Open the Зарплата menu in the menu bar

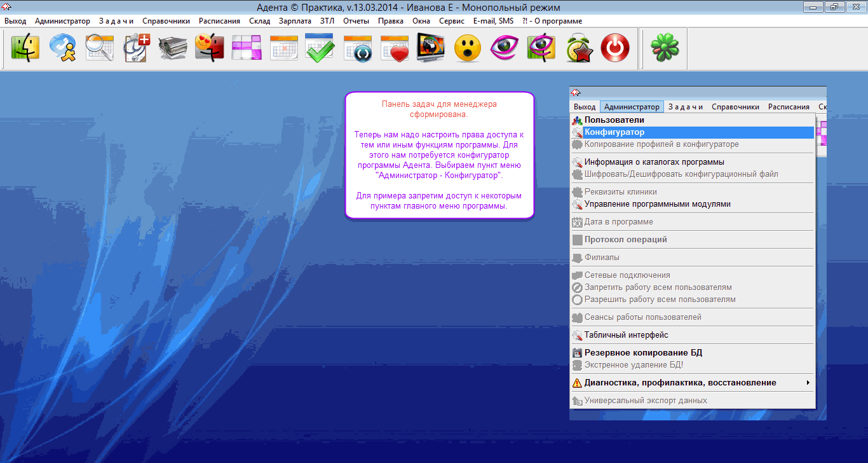[295, 21]
